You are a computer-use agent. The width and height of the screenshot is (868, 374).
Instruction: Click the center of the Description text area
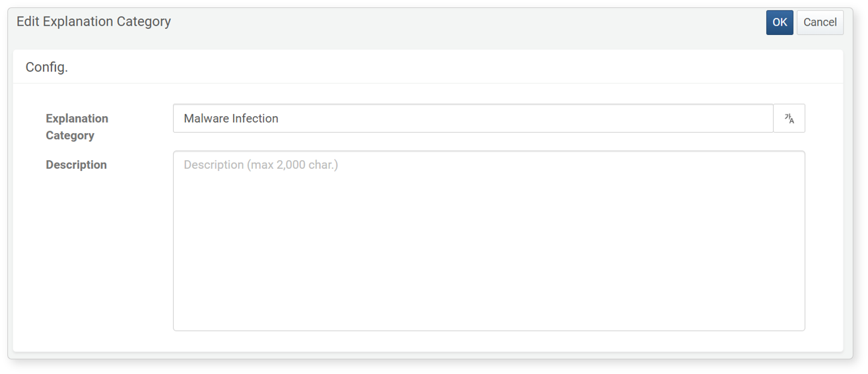coord(488,241)
